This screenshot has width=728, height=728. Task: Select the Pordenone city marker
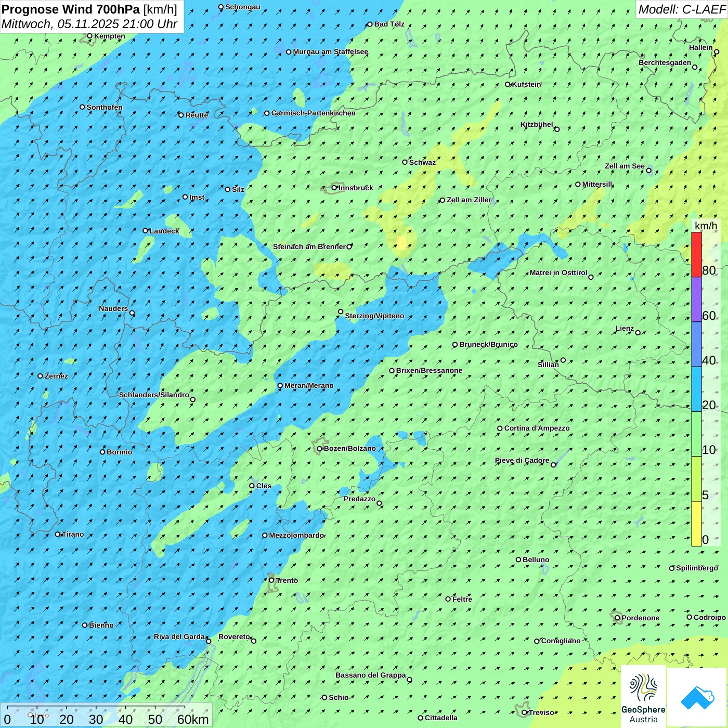tap(617, 618)
